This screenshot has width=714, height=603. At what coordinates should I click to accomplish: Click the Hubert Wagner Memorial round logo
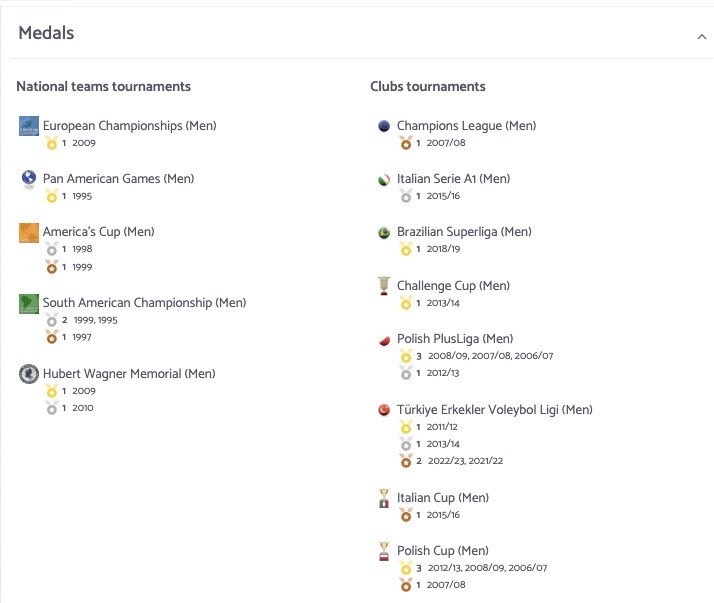click(x=29, y=374)
